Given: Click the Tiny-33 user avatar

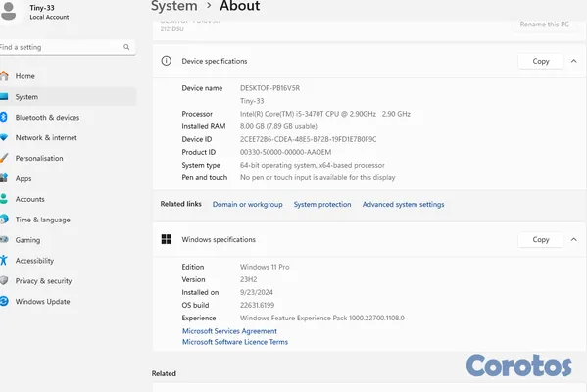Looking at the screenshot, I should tap(8, 11).
